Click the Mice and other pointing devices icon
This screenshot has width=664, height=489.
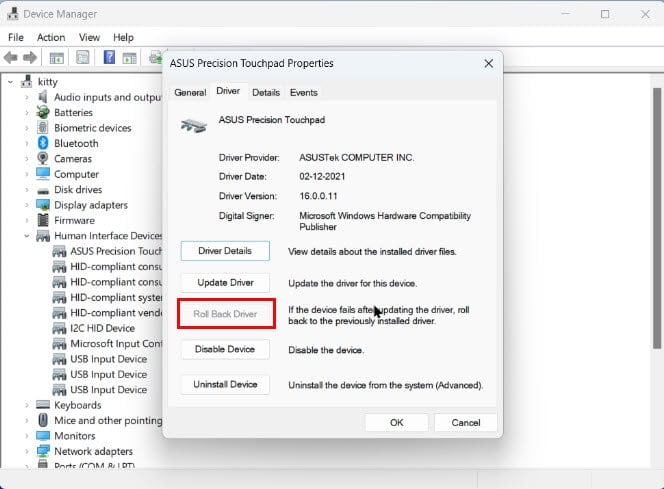(43, 420)
